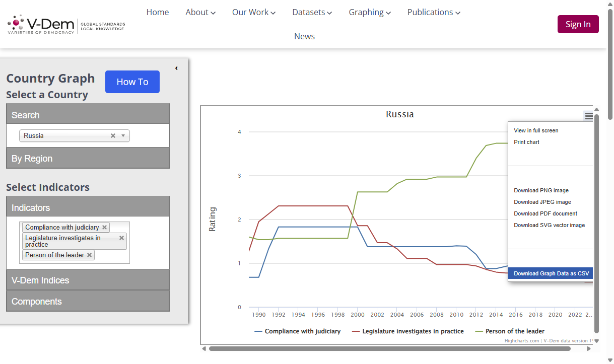Open the Graphing menu
The height and width of the screenshot is (364, 614).
pos(370,12)
